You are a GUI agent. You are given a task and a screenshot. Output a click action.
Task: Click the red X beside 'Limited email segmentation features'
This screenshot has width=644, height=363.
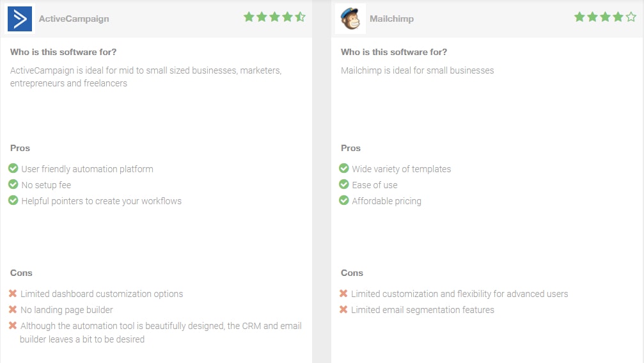[x=343, y=309]
